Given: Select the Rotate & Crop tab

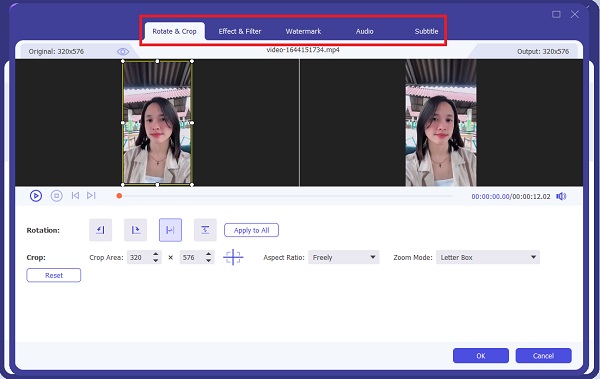Looking at the screenshot, I should click(x=174, y=31).
